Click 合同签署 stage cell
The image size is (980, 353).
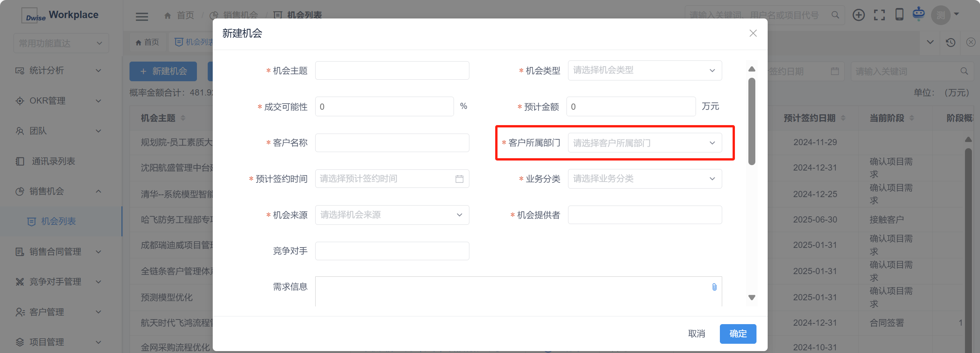pos(886,323)
